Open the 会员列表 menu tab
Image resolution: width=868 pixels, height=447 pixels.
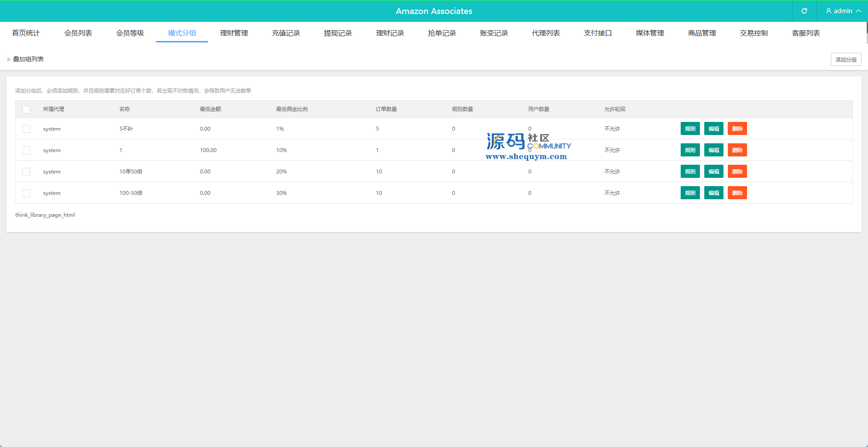click(x=78, y=33)
